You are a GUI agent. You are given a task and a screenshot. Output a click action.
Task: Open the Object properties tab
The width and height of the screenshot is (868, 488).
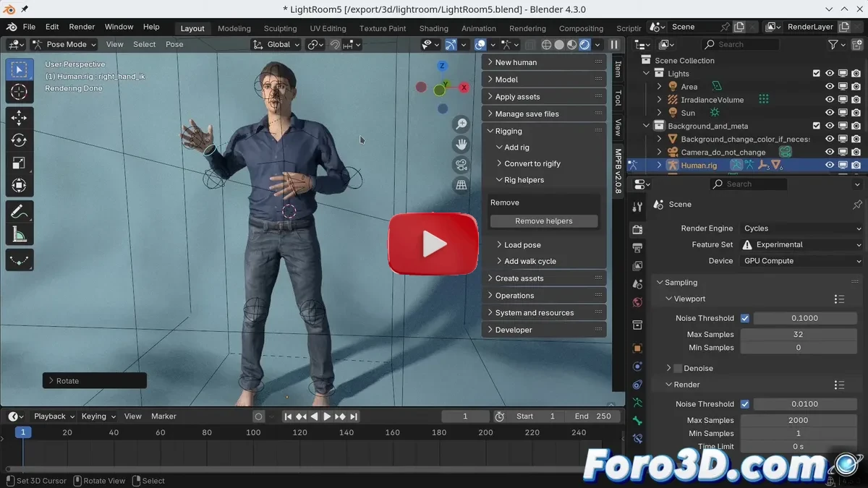[x=637, y=348]
